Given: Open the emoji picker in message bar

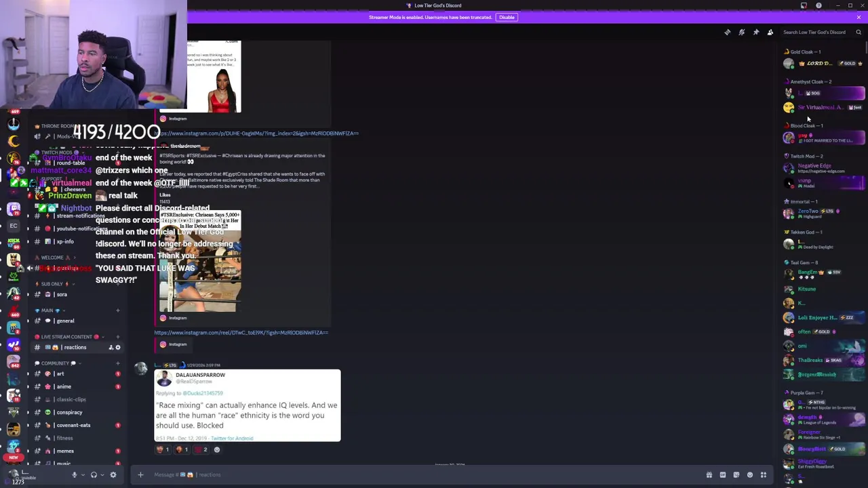Looking at the screenshot, I should 749,474.
